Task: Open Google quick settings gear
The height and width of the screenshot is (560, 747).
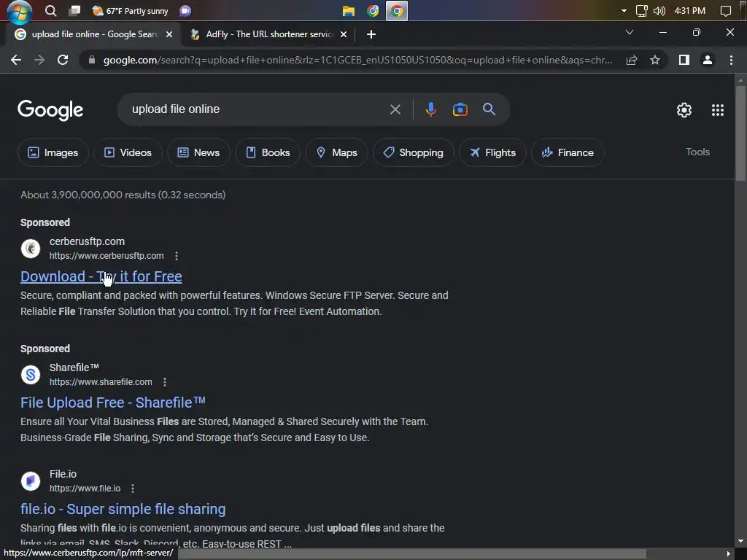Action: 684,110
